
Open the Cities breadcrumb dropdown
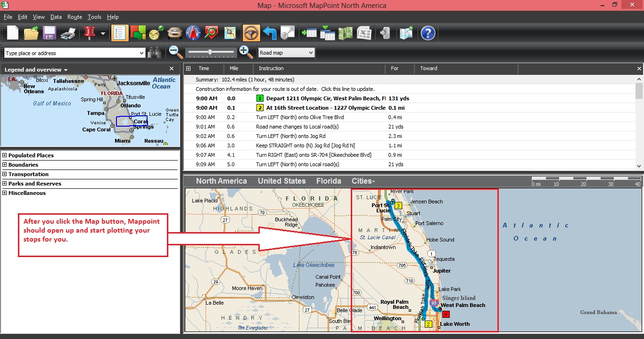click(x=363, y=181)
